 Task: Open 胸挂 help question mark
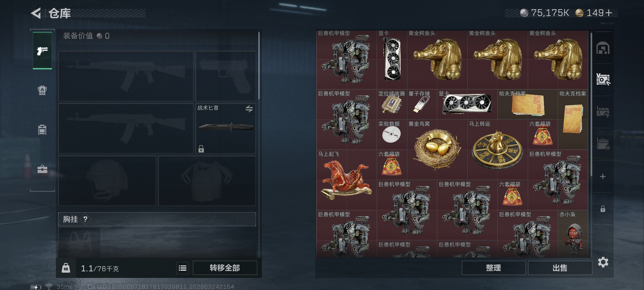tap(85, 219)
